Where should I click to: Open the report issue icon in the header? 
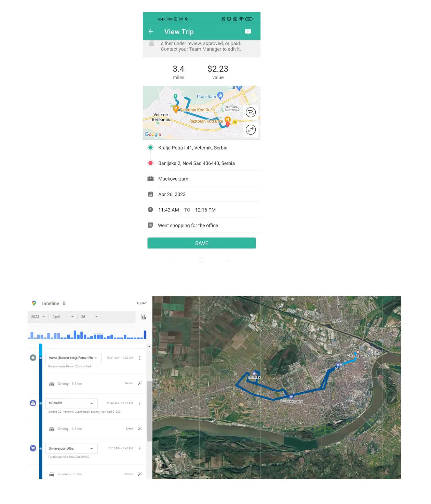coord(247,31)
